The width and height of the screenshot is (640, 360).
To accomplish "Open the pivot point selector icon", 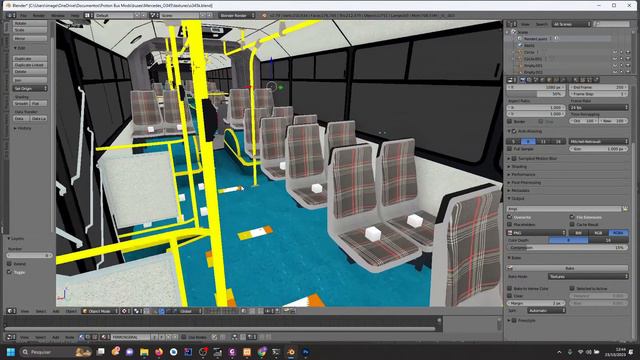I will click(x=139, y=311).
